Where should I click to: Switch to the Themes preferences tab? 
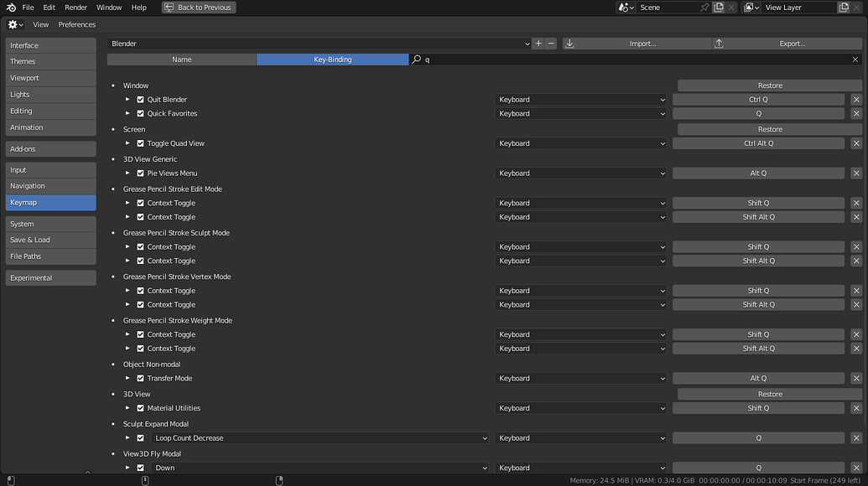(x=50, y=61)
